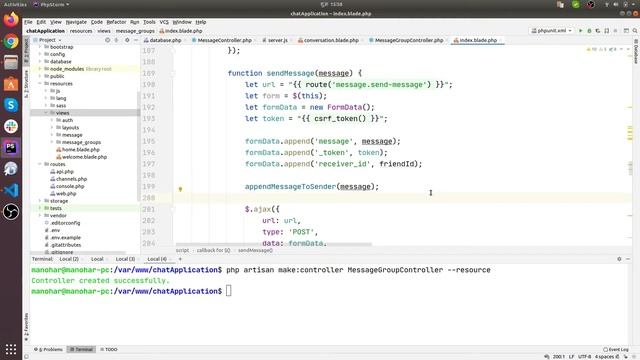The image size is (640, 360).
Task: Toggle the Project side tab
Action: click(x=26, y=51)
